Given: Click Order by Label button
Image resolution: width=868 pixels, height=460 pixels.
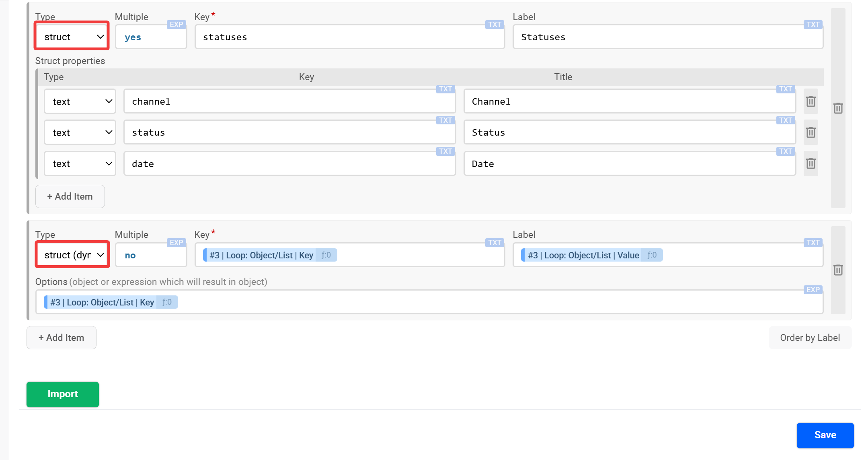Looking at the screenshot, I should click(810, 338).
